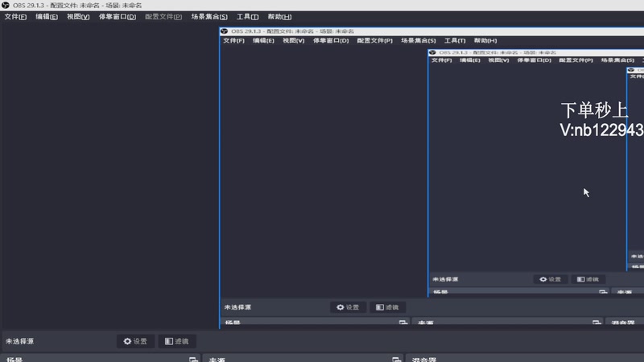Image resolution: width=644 pixels, height=362 pixels.
Task: Open the 停靠窗口(D) menu in main OBS window
Action: tap(117, 17)
